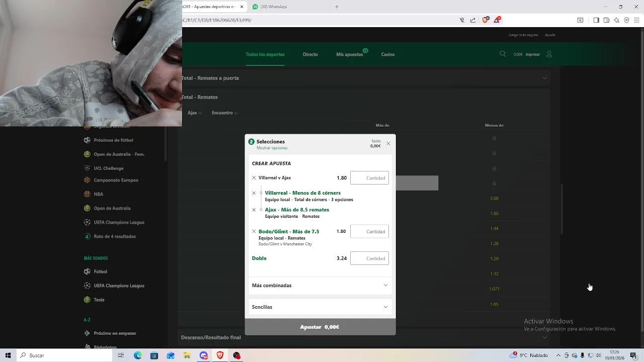This screenshot has width=644, height=362.
Task: Open the notification center icon
Action: 633,355
